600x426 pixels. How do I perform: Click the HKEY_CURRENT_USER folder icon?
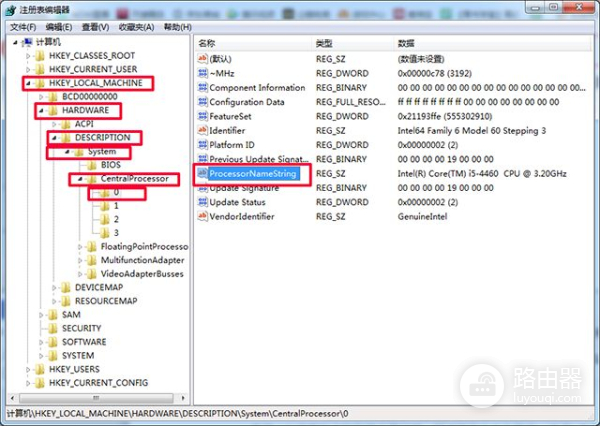[x=39, y=69]
